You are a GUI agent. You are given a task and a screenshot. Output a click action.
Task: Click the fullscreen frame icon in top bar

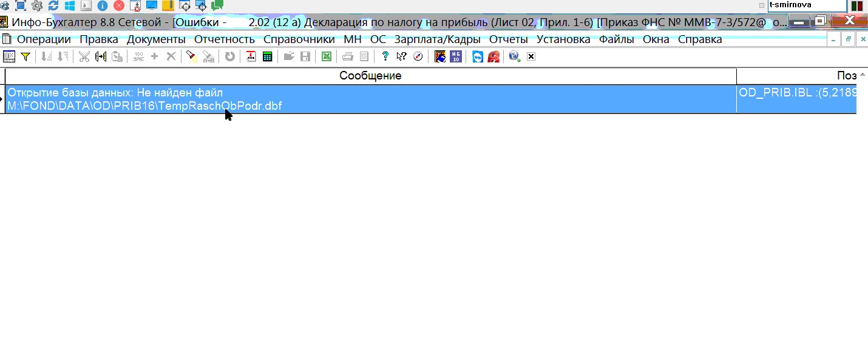tap(21, 6)
